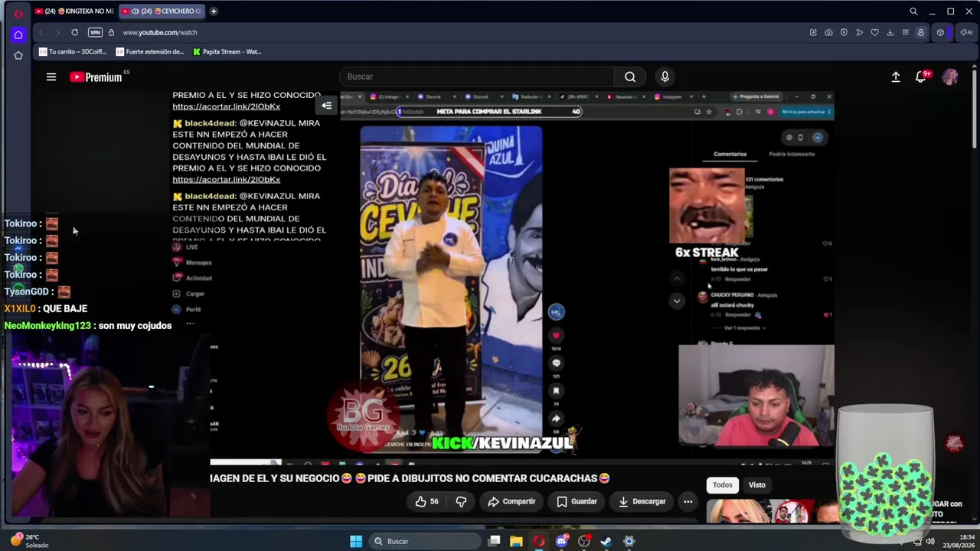Select the Visto filter chip
Screen dimensions: 980x551
[756, 484]
